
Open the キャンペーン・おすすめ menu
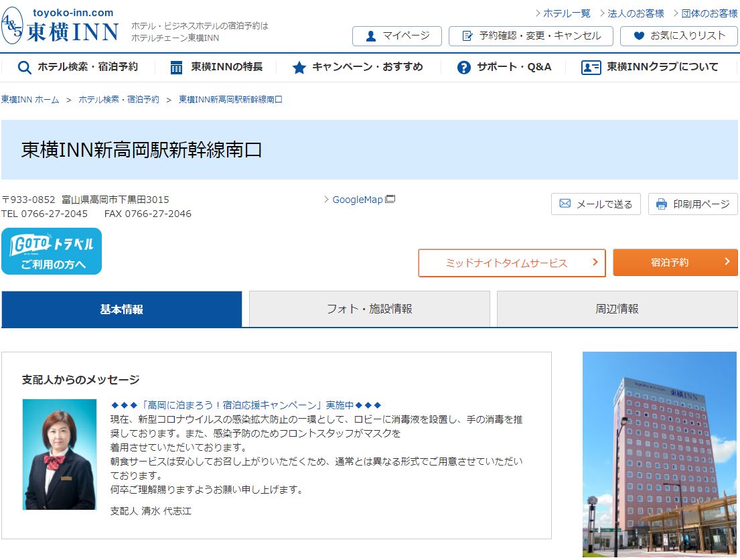[357, 68]
